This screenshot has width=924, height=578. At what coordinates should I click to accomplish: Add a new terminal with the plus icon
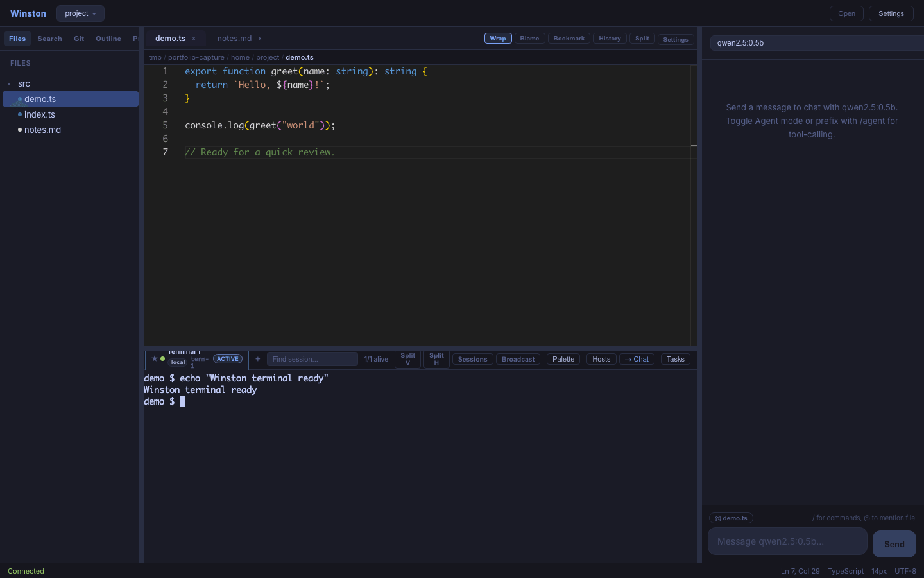click(258, 359)
